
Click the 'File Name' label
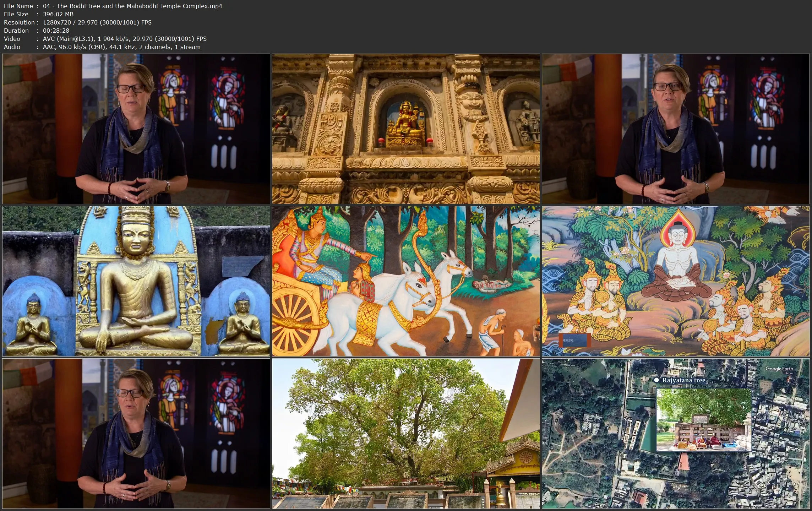click(18, 6)
